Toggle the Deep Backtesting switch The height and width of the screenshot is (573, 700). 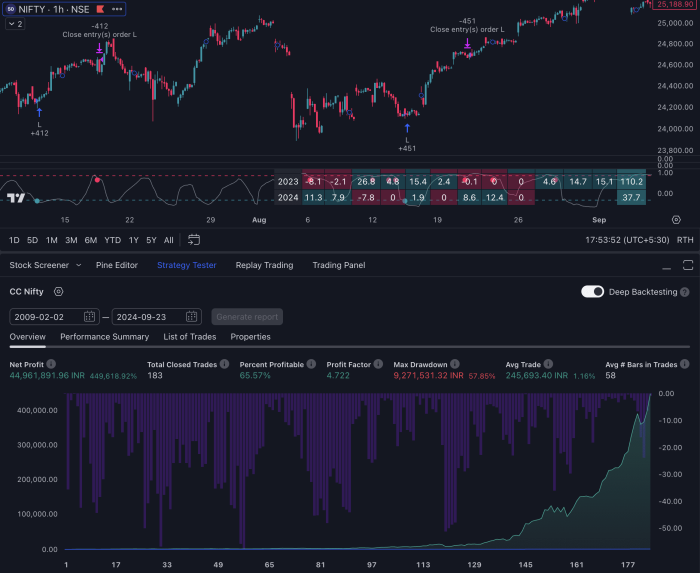592,292
